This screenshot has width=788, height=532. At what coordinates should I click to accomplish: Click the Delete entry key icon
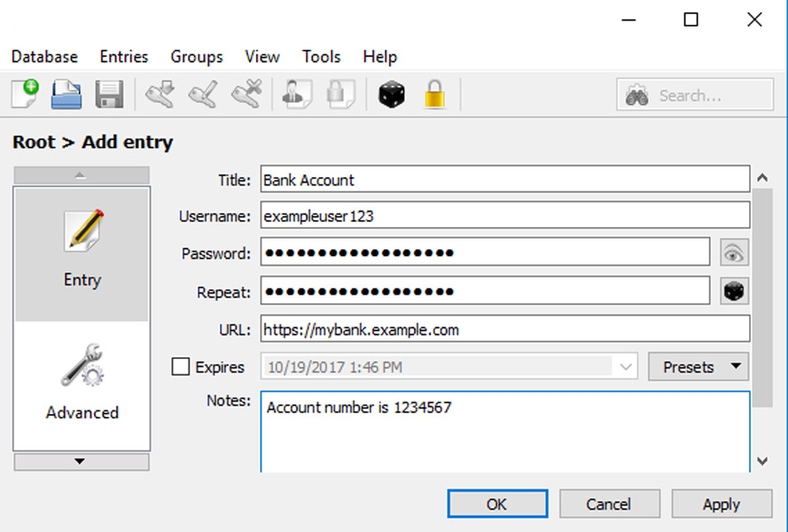coord(246,94)
